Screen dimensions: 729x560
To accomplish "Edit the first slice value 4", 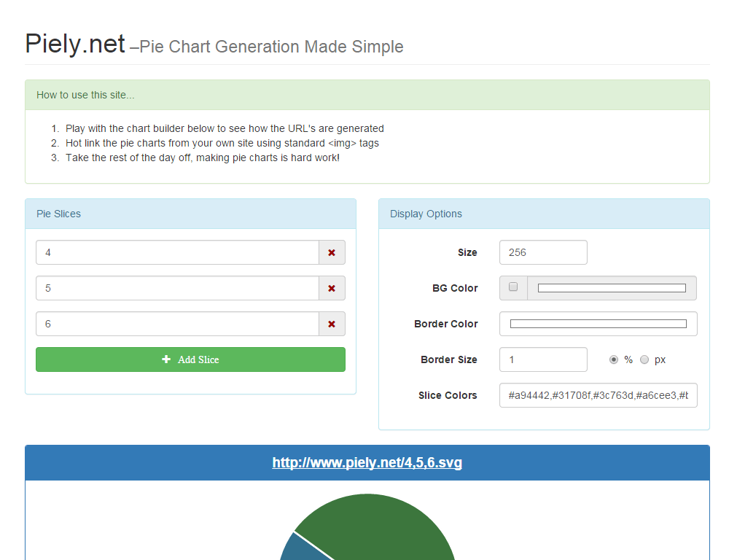I will 178,252.
